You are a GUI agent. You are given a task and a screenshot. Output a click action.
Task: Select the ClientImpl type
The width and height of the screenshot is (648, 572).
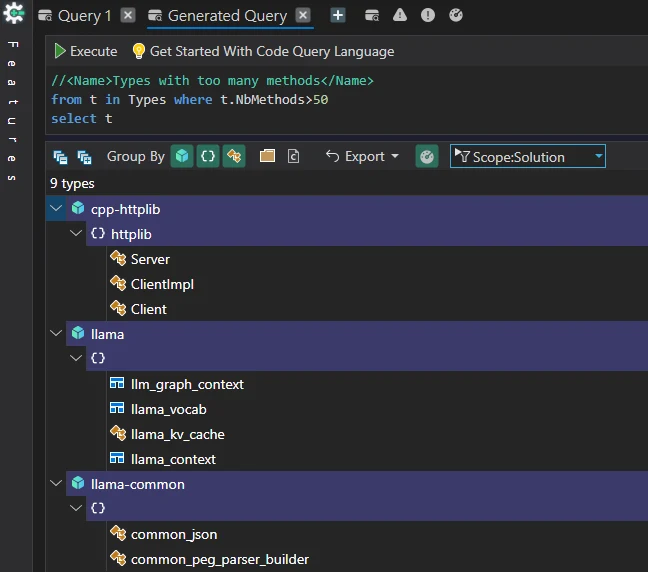[x=162, y=284]
